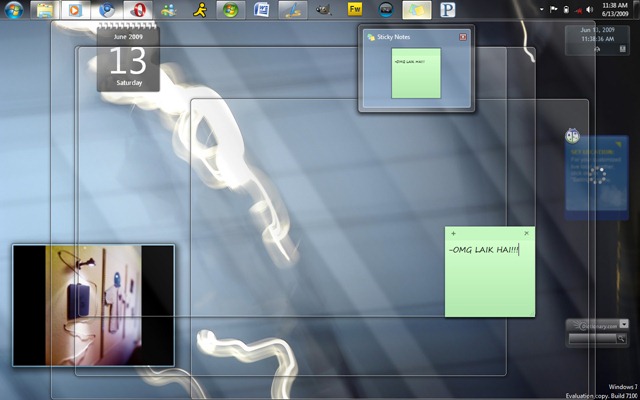Show hidden system tray icons
This screenshot has height=400, width=640.
click(541, 9)
